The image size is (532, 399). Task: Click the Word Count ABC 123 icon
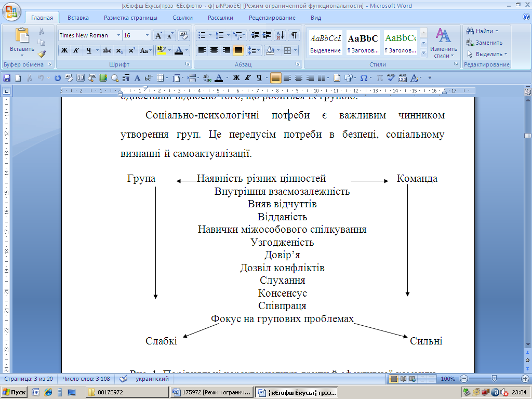[403, 78]
